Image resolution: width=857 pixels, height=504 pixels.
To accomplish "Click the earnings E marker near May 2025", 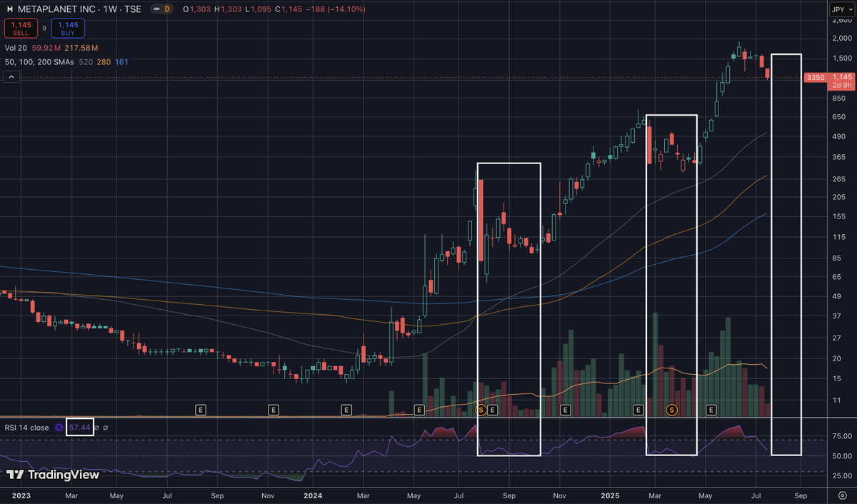I will 711,410.
